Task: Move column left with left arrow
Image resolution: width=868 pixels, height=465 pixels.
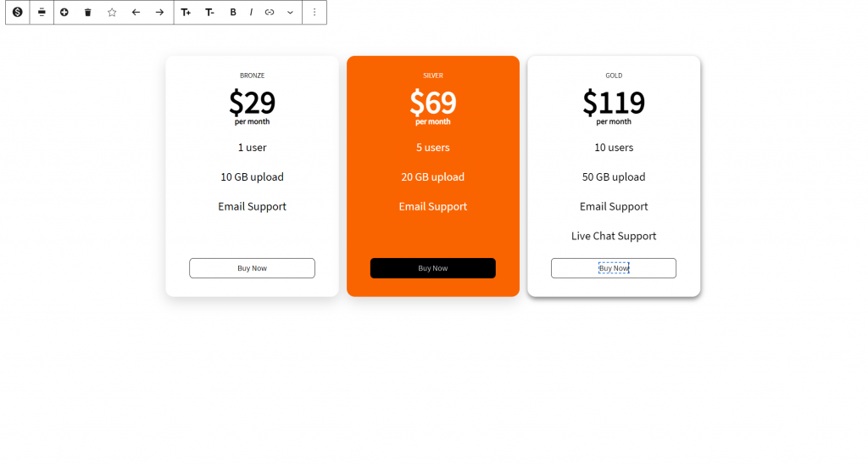Action: pos(136,12)
